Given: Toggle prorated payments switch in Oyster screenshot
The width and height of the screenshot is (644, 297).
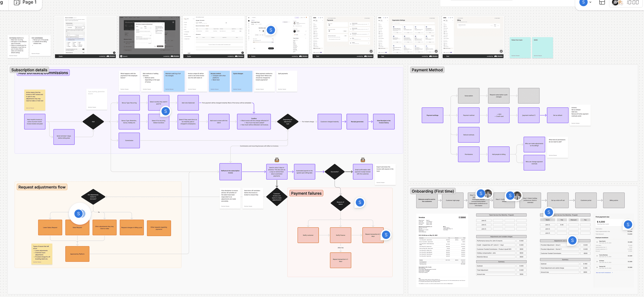Looking at the screenshot, I should point(83,49).
